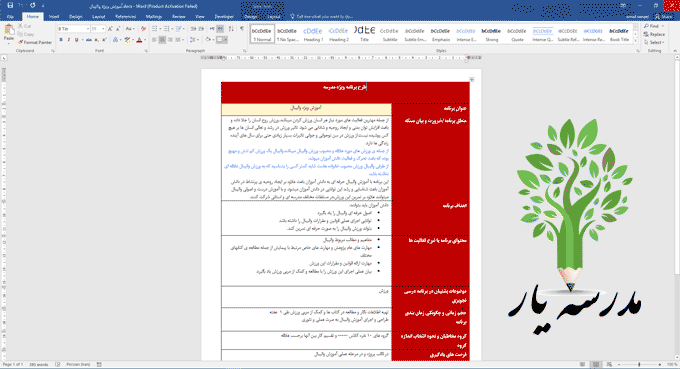Switch to the Developer tab
Screen dimensions: 680x369
pyautogui.click(x=224, y=16)
